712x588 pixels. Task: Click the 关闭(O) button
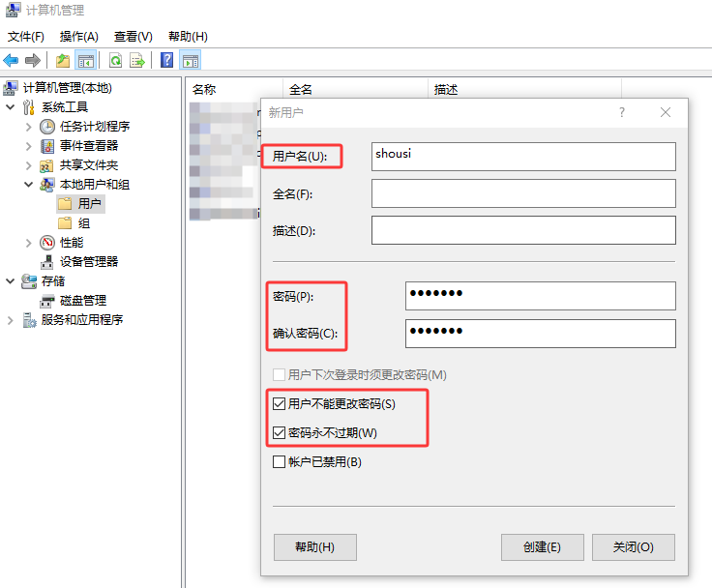point(633,547)
